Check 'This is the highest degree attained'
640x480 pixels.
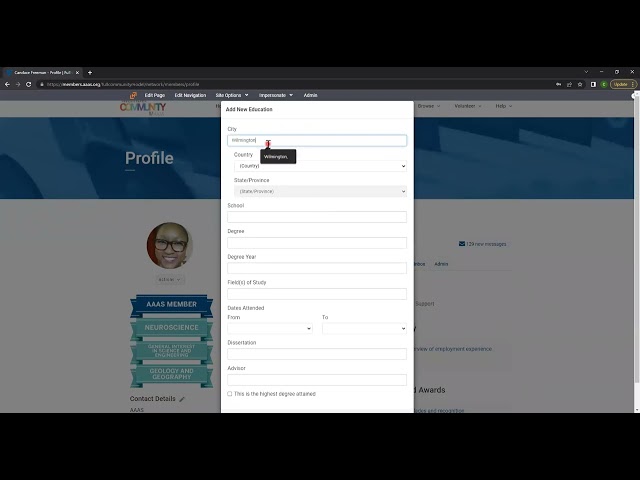[230, 394]
